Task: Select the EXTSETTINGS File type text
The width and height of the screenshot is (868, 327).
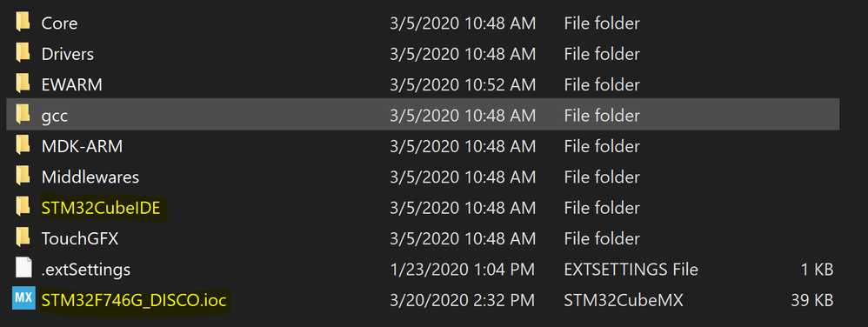Action: click(x=631, y=270)
